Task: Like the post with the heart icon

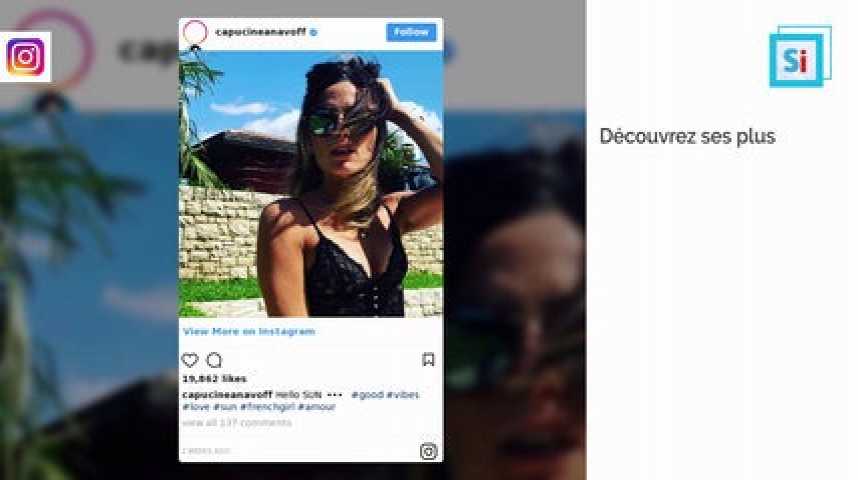Action: pyautogui.click(x=190, y=360)
